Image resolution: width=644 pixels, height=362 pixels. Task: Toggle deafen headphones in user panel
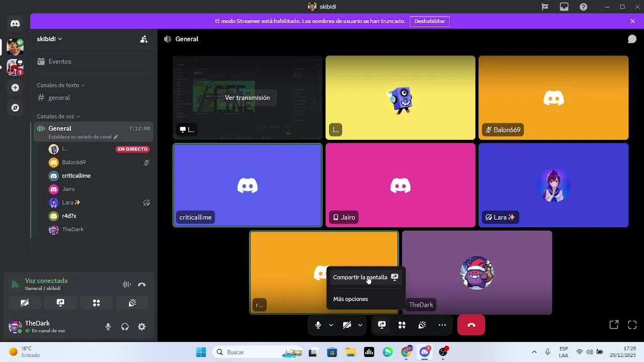[x=125, y=327]
